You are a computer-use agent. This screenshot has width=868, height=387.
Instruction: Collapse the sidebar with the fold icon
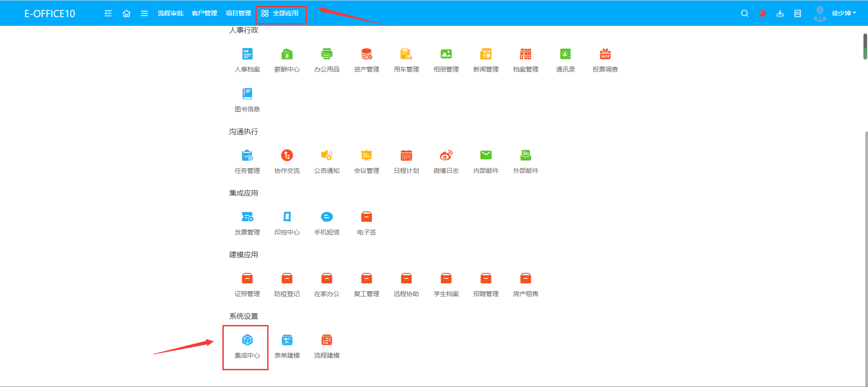coord(108,14)
